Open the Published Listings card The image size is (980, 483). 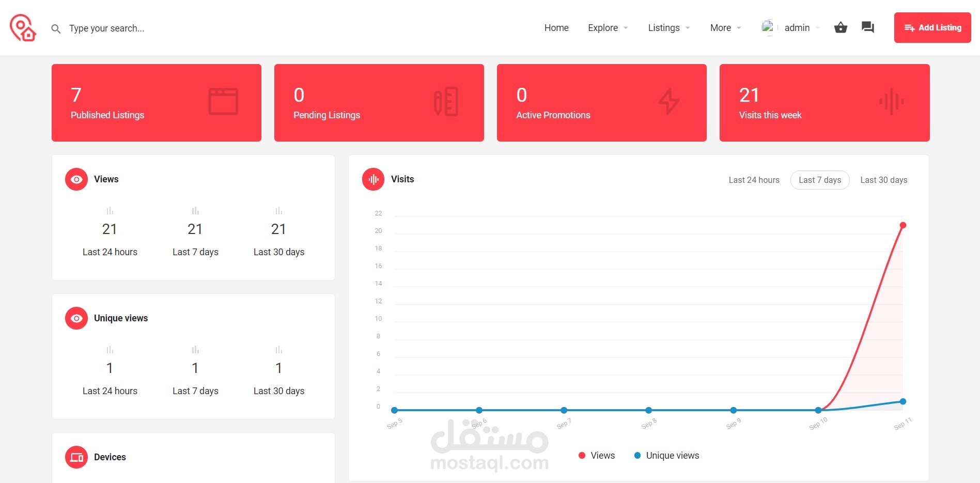coord(157,103)
